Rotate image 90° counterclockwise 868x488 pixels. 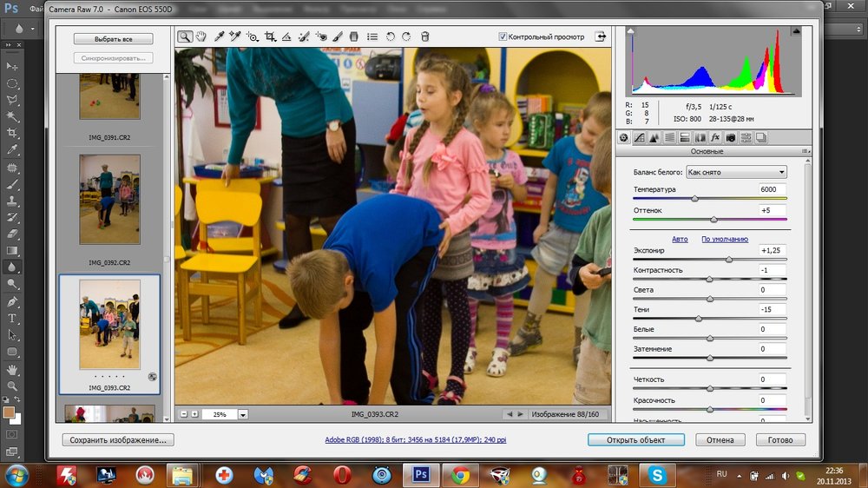click(391, 36)
